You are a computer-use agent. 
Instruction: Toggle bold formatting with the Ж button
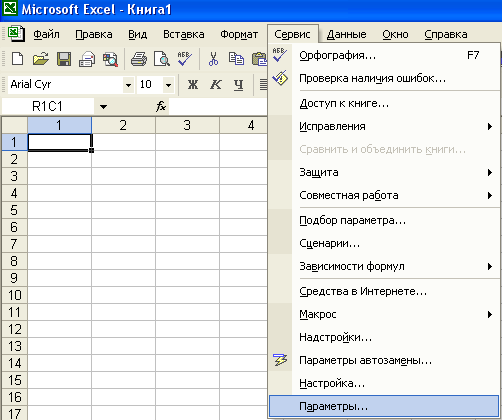(x=193, y=84)
